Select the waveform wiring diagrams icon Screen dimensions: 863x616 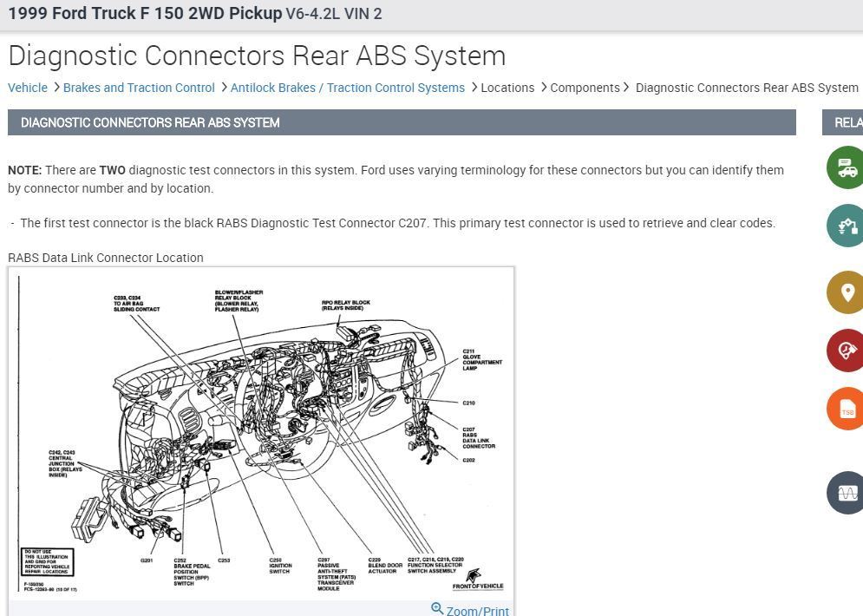pos(846,492)
